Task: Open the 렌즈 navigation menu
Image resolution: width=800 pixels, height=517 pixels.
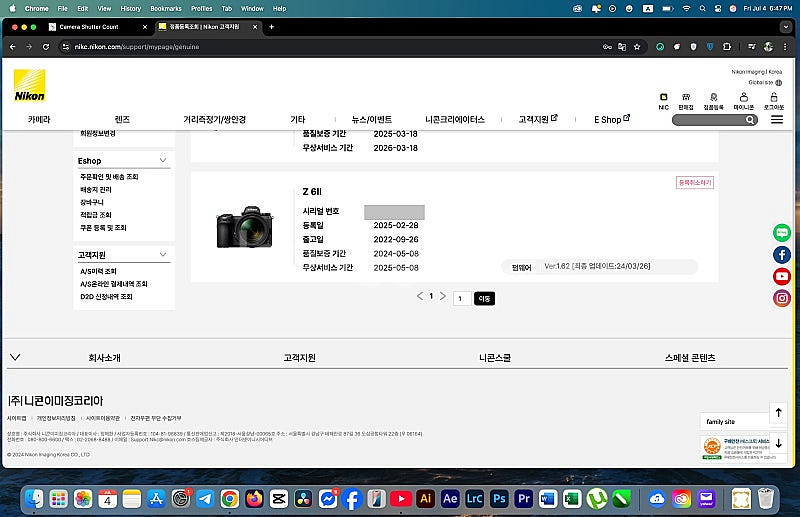Action: pos(122,119)
